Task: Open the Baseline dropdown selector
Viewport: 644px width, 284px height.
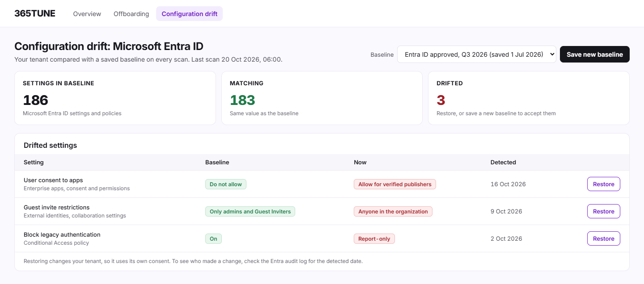Action: tap(477, 54)
